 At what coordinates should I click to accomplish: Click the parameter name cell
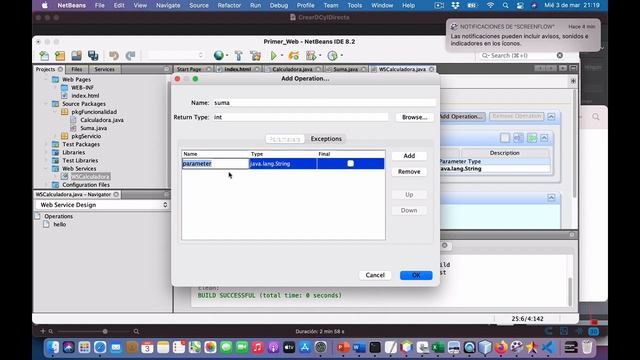coord(215,164)
